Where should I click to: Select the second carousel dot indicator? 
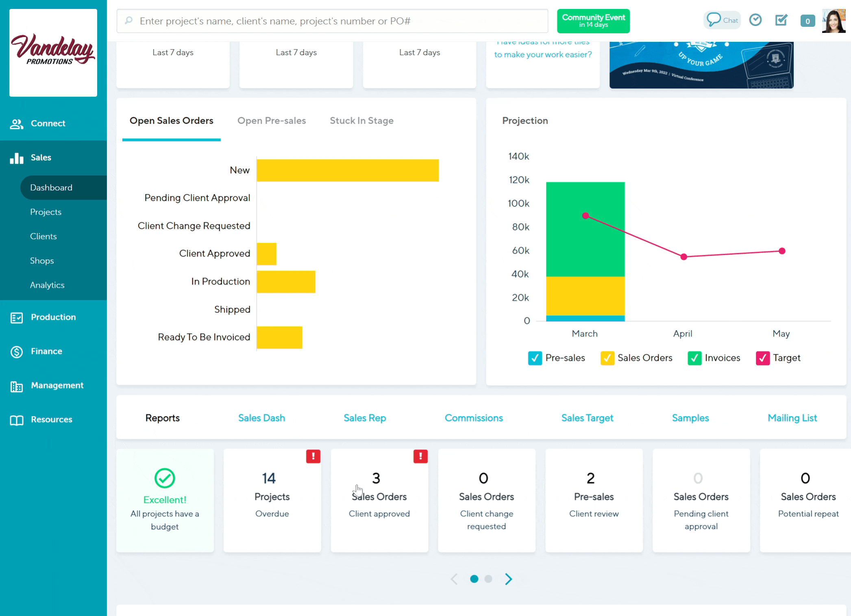[x=488, y=579]
